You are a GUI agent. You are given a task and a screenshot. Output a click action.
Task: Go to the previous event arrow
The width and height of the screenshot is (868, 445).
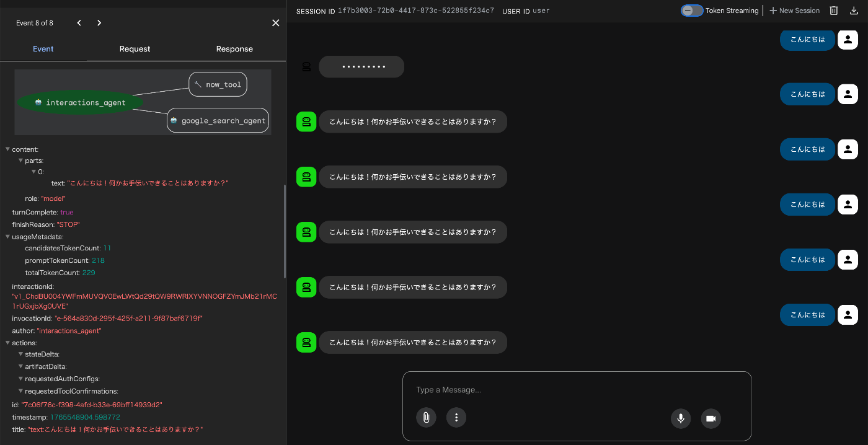tap(79, 23)
